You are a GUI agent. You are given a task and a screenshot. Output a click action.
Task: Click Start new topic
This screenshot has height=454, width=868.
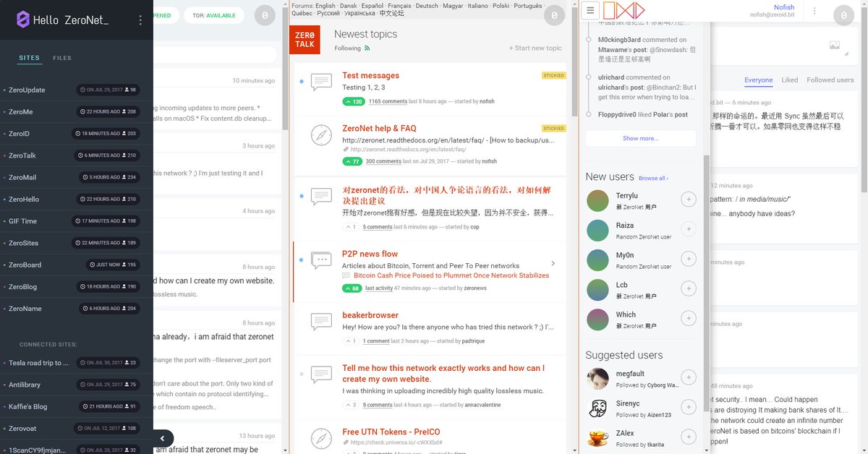click(x=535, y=48)
